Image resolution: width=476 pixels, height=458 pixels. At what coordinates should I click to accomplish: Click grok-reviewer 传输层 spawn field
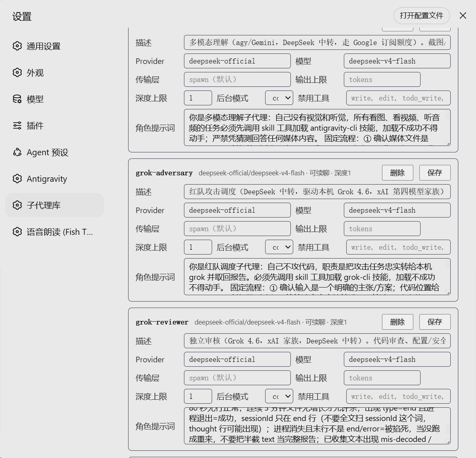[x=237, y=378]
